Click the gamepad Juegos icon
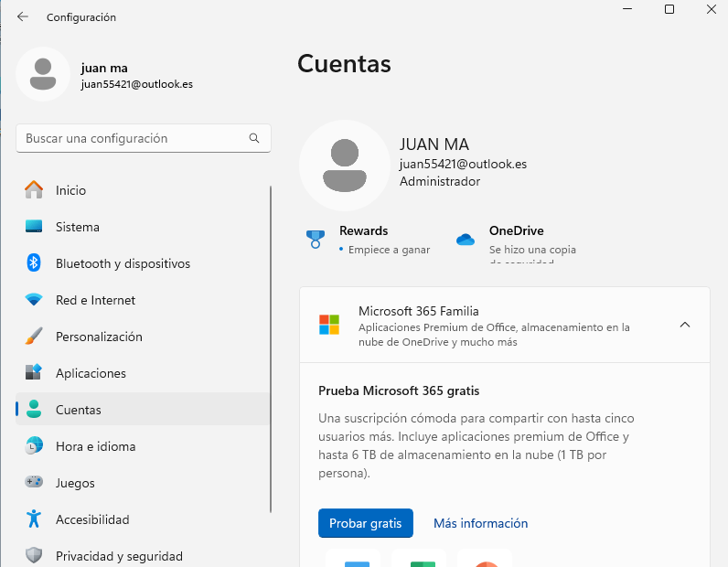 34,482
